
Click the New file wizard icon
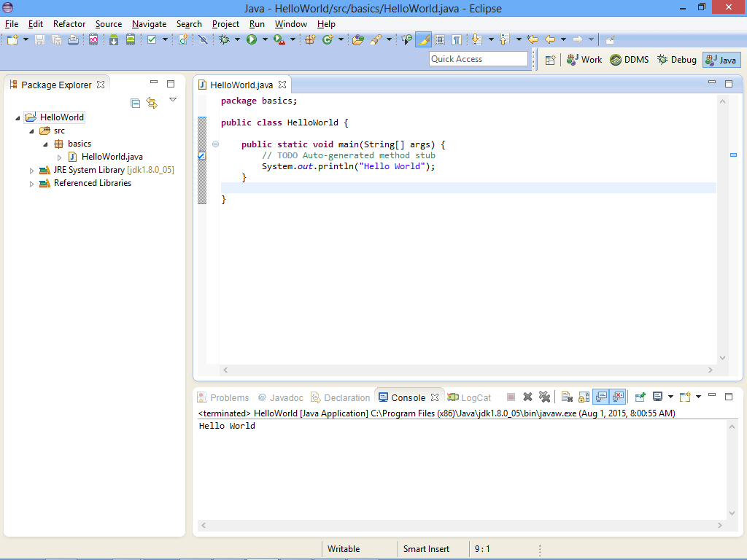12,40
